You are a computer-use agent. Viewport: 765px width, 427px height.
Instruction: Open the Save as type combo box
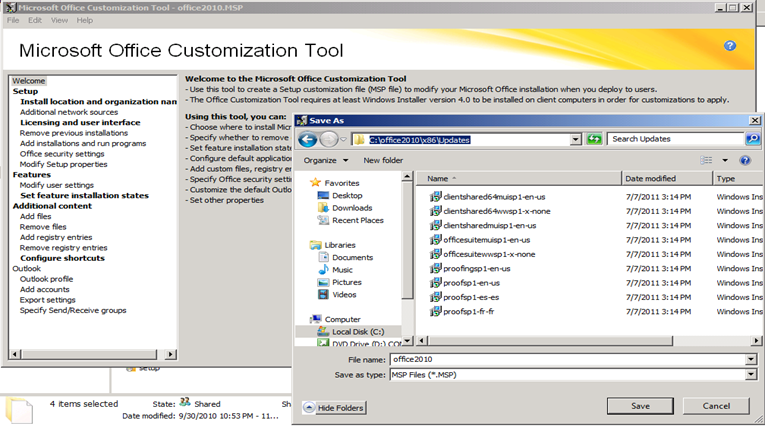[x=573, y=375]
